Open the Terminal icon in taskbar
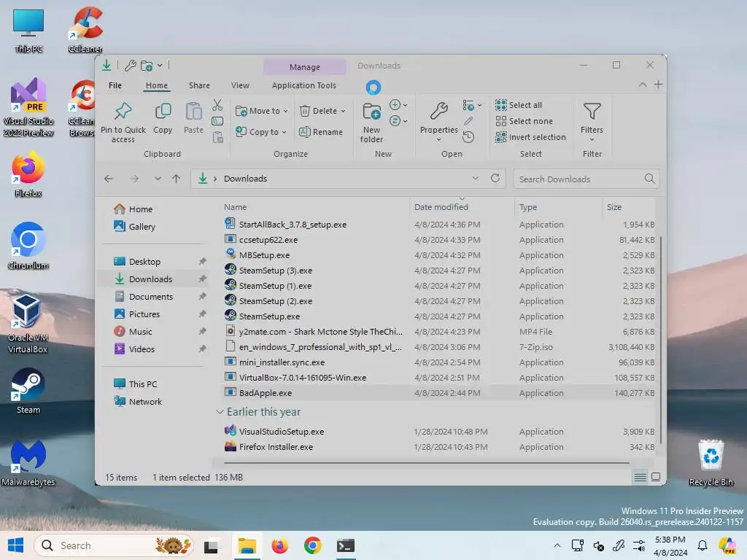Image resolution: width=747 pixels, height=560 pixels. coord(345,545)
